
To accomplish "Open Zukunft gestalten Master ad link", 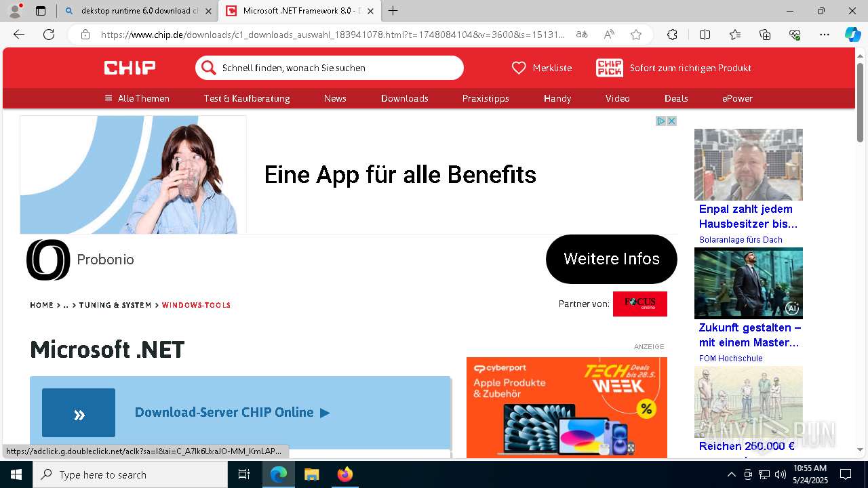I will [x=750, y=335].
